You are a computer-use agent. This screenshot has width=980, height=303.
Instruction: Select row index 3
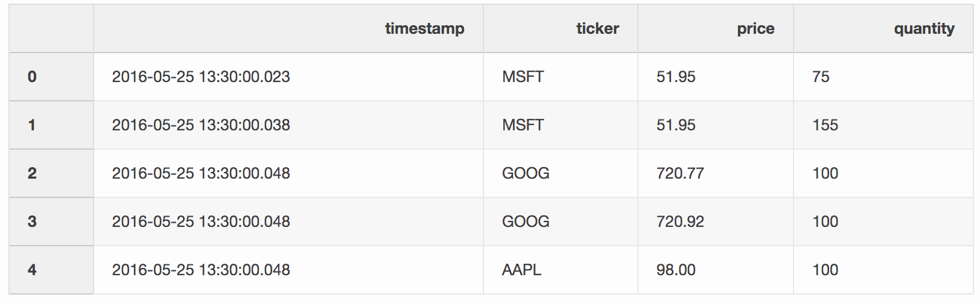pyautogui.click(x=32, y=222)
